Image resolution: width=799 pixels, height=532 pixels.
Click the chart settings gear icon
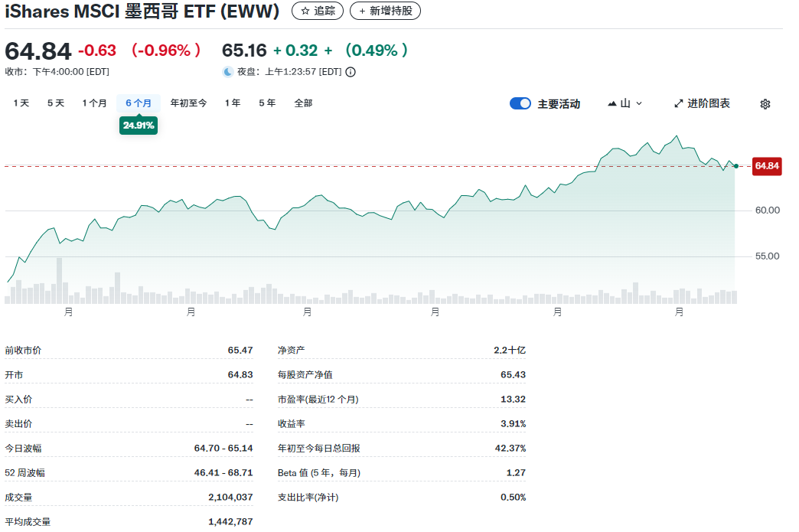pyautogui.click(x=765, y=104)
